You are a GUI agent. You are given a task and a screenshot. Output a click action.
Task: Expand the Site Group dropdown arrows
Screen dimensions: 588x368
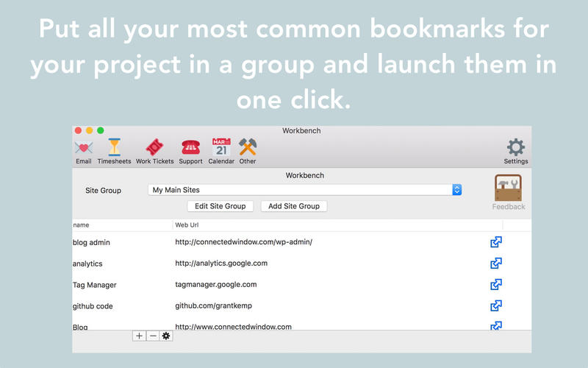(456, 190)
